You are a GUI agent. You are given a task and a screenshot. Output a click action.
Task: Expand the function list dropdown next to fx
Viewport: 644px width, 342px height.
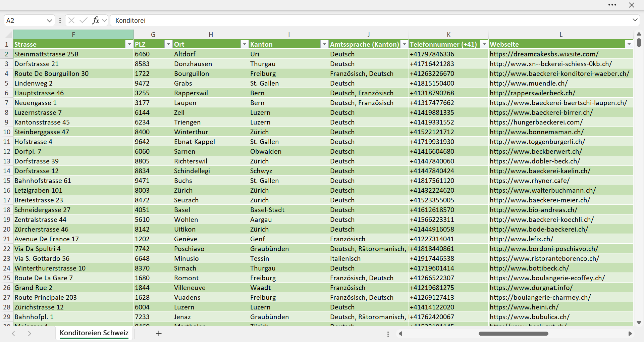click(104, 20)
